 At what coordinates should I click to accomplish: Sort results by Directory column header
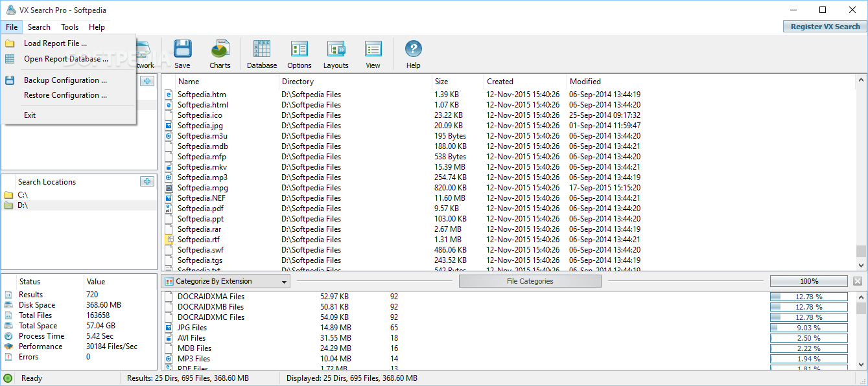coord(355,82)
